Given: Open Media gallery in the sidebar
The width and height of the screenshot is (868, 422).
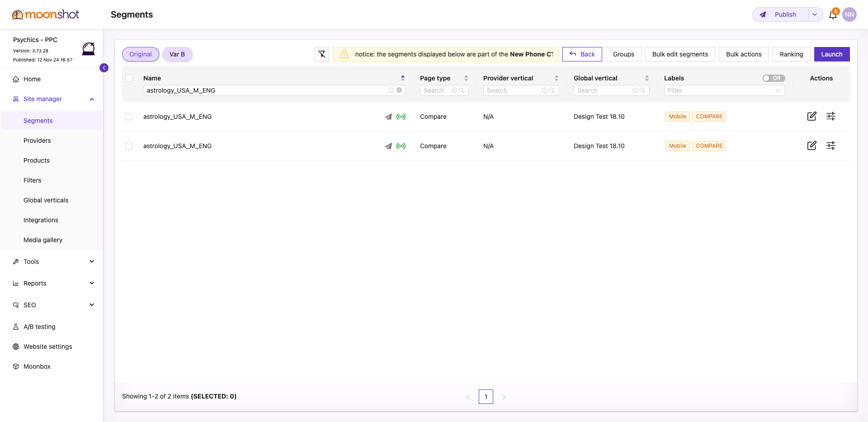Looking at the screenshot, I should [x=43, y=240].
